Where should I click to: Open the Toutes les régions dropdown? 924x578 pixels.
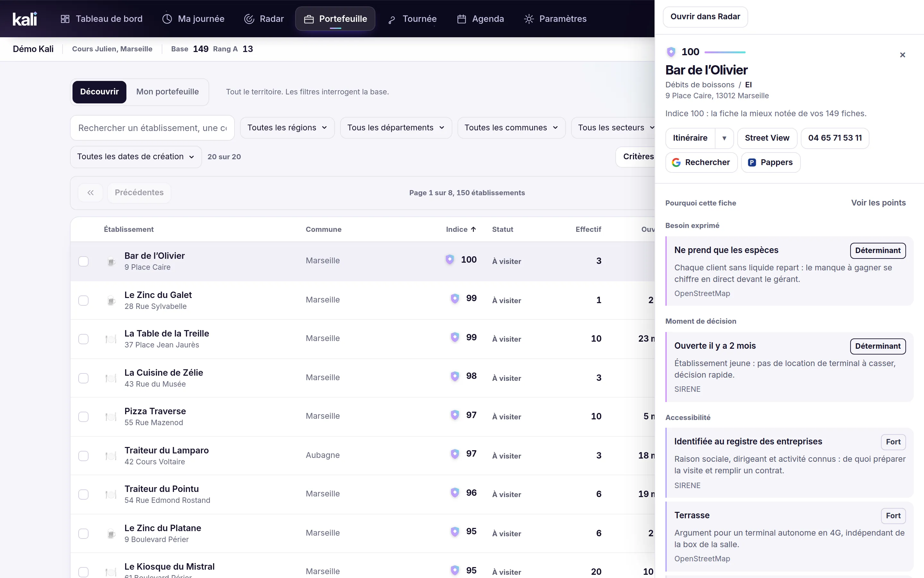point(287,128)
